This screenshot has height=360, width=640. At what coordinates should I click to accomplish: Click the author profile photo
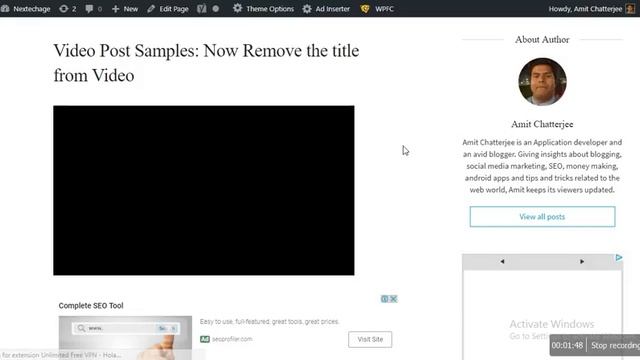tap(542, 81)
